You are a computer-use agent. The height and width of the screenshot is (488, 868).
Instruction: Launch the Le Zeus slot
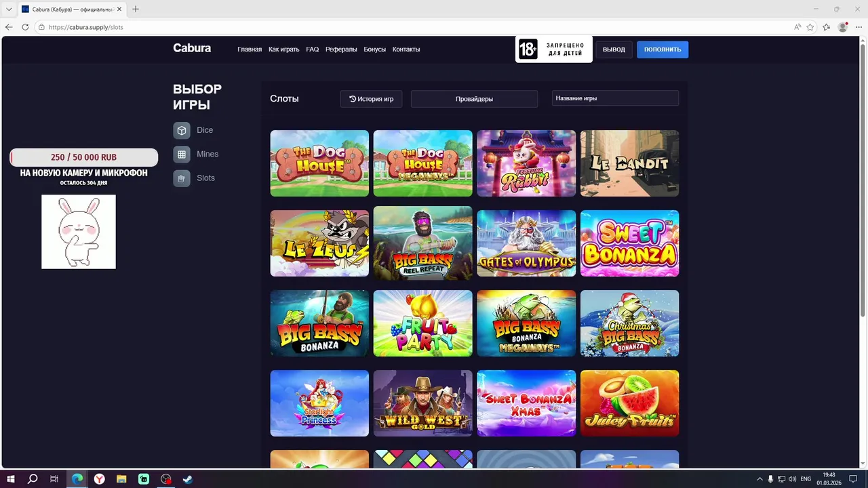click(319, 243)
